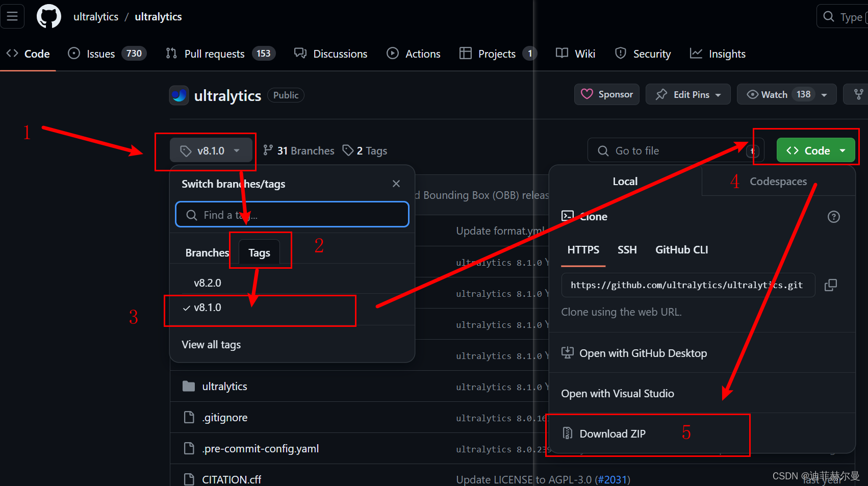
Task: Click the Fork icon button
Action: pyautogui.click(x=858, y=94)
